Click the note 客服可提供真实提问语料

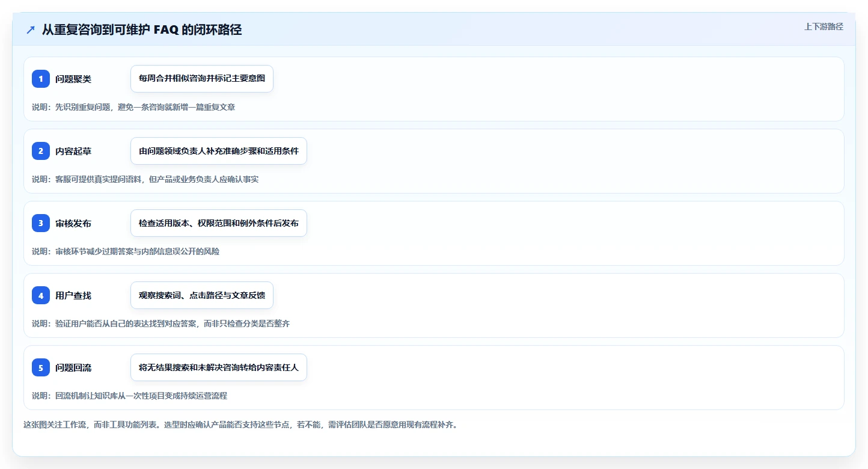tap(99, 179)
